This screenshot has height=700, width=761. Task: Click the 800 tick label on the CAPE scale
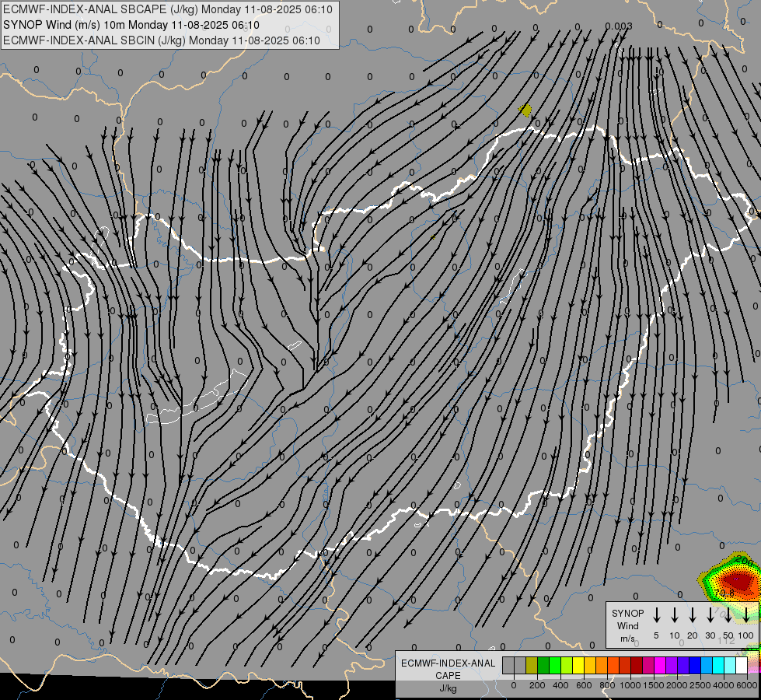coord(607,685)
